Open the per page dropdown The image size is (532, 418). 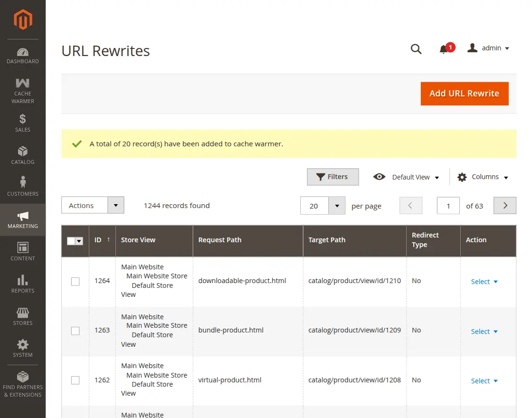[337, 205]
